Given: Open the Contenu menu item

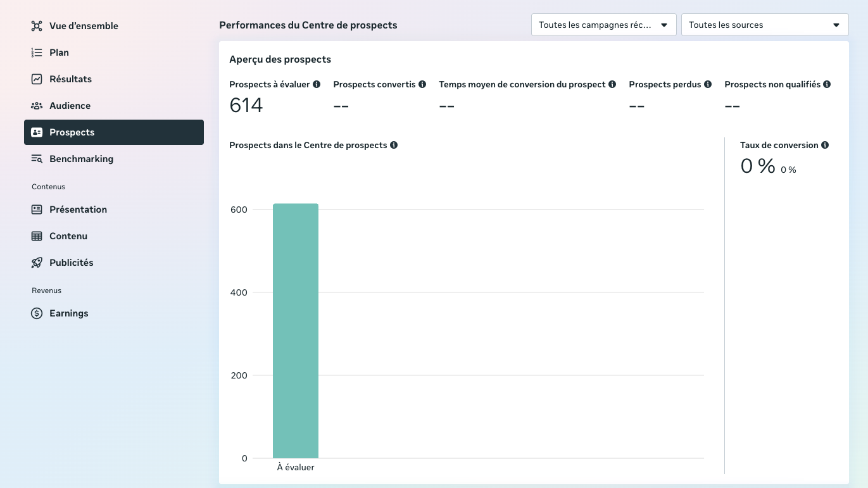Looking at the screenshot, I should 114,236.
